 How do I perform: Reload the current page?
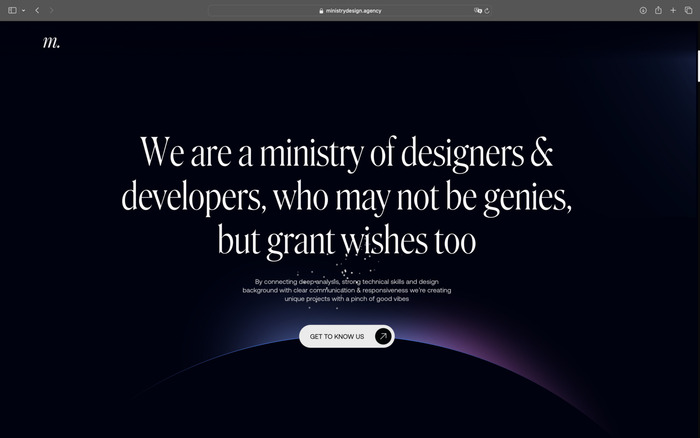click(487, 11)
